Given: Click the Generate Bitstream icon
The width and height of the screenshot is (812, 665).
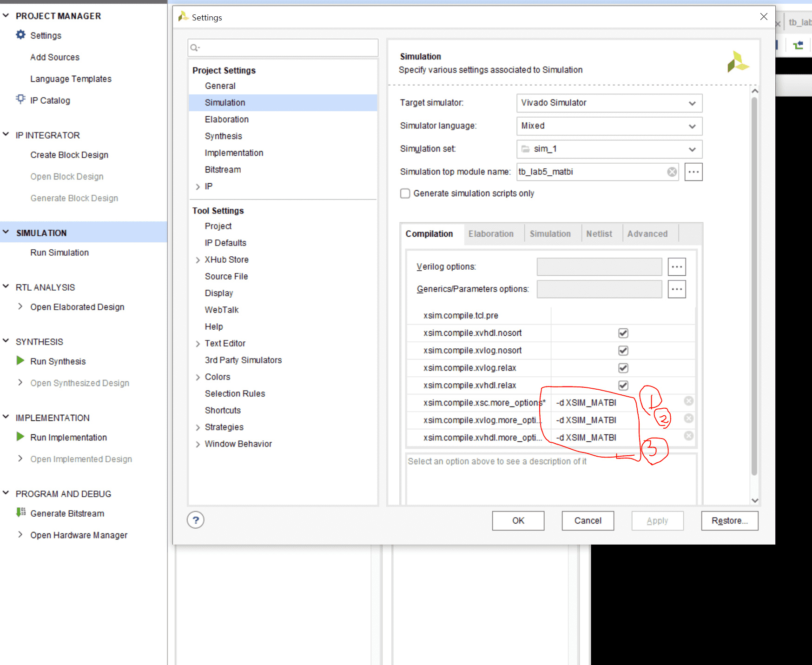Looking at the screenshot, I should [x=21, y=512].
